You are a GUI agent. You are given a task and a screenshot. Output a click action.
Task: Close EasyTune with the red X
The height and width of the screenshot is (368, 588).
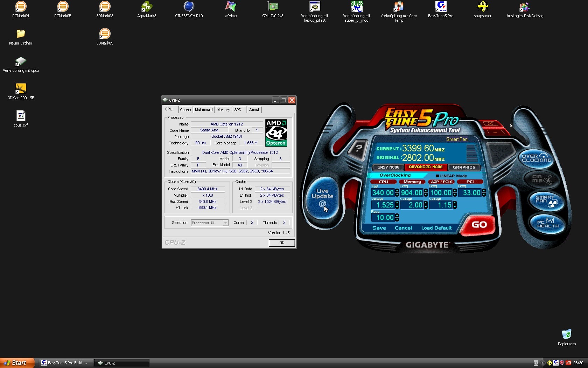(x=490, y=124)
